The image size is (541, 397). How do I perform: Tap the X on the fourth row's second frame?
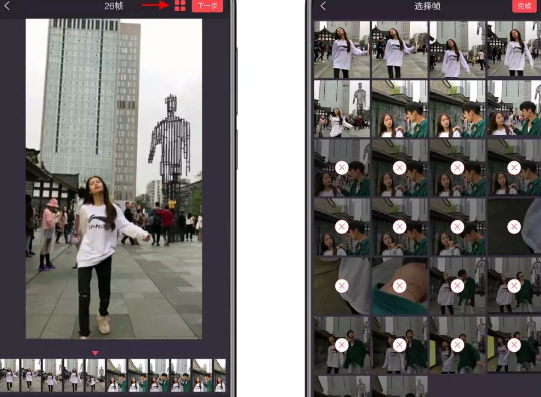pyautogui.click(x=400, y=227)
